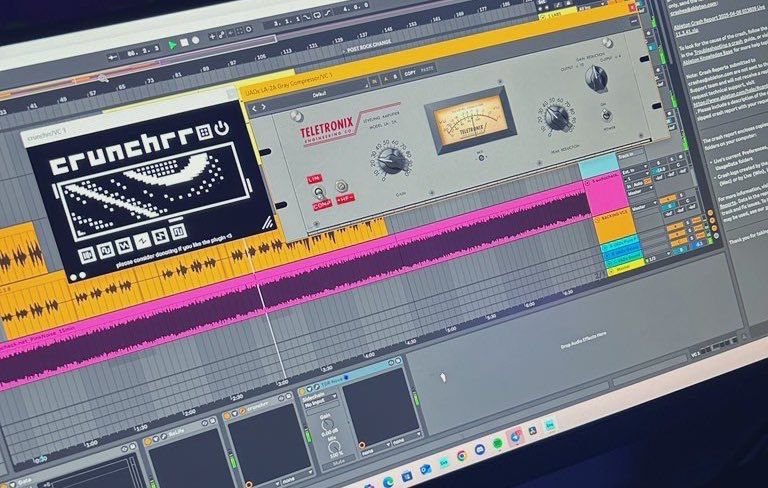Click the Mix knob showing 100 %
The height and width of the screenshot is (488, 768).
(x=335, y=446)
